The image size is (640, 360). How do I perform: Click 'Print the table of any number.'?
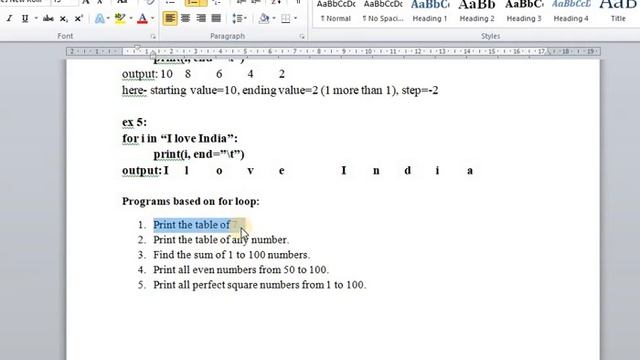pyautogui.click(x=221, y=240)
